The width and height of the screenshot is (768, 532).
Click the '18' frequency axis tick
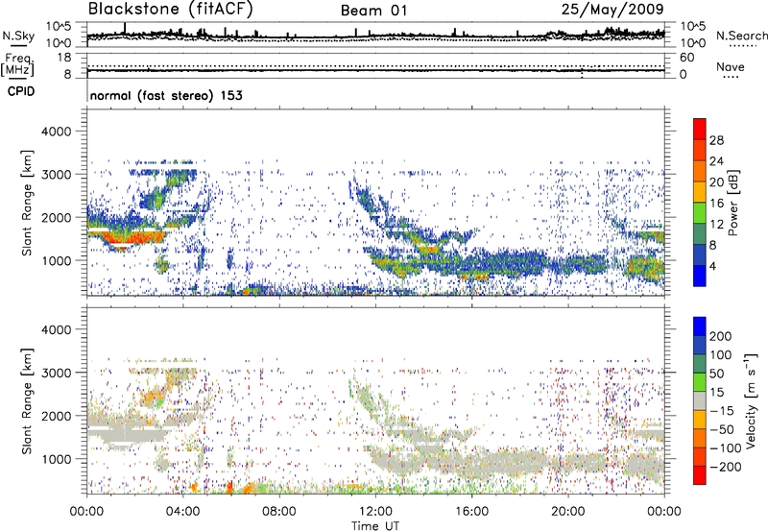(x=64, y=58)
